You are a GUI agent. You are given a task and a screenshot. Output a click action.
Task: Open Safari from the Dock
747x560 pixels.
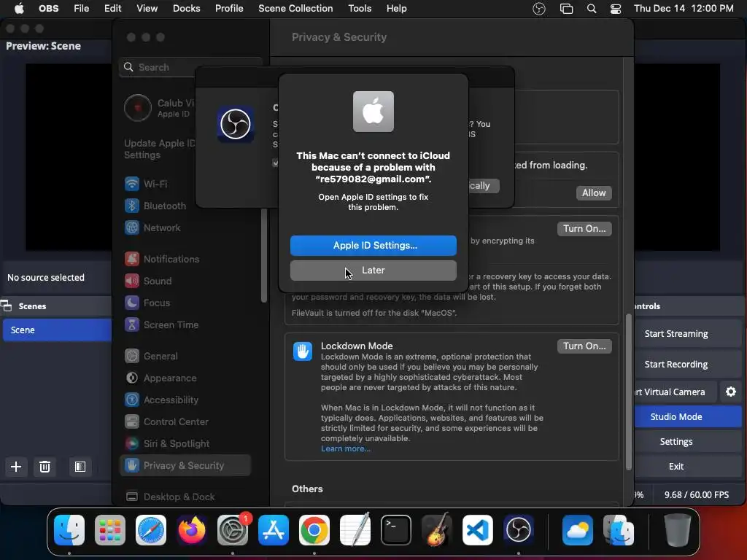pyautogui.click(x=151, y=530)
